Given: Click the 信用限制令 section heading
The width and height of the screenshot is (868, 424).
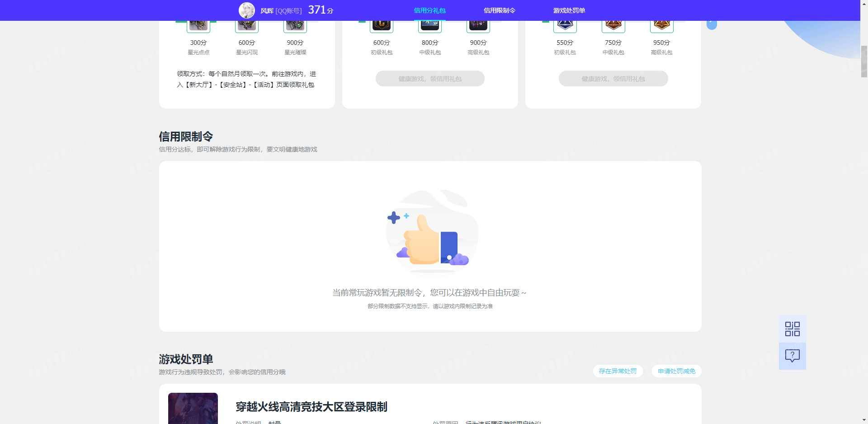Looking at the screenshot, I should [x=186, y=137].
